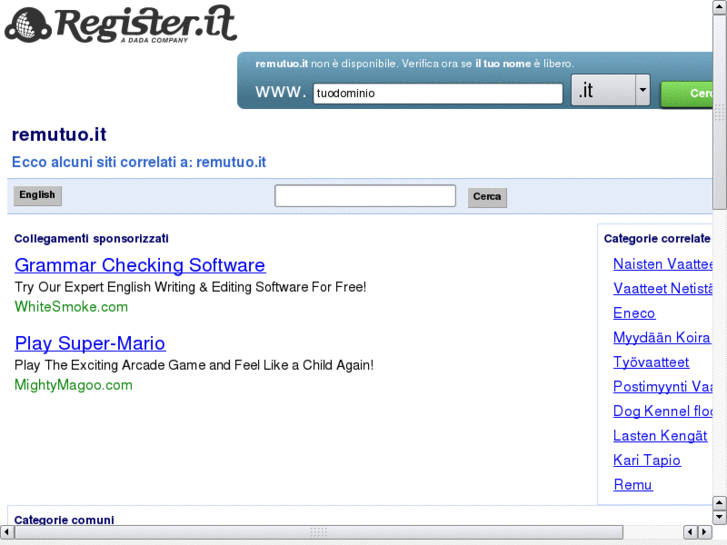
Task: Open the .it domain extension dropdown
Action: [610, 90]
